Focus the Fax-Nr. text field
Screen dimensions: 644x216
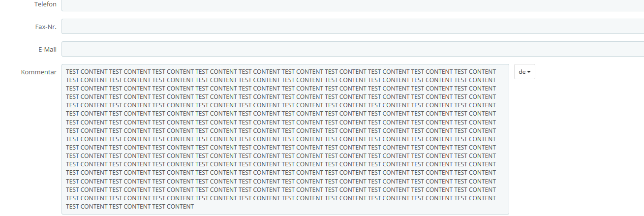pos(352,27)
